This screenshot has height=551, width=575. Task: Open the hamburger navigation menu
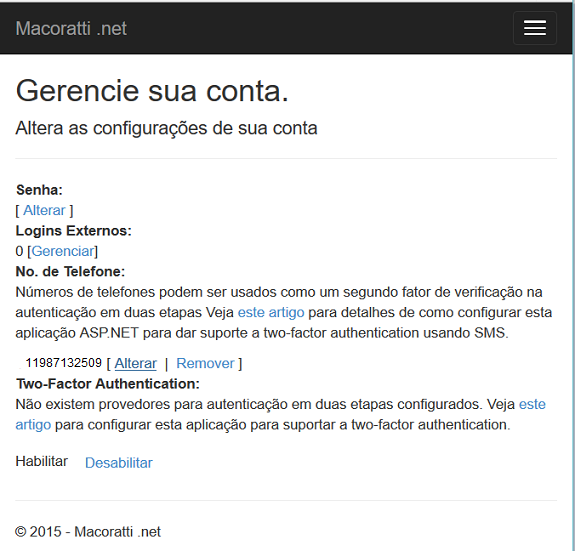point(535,28)
